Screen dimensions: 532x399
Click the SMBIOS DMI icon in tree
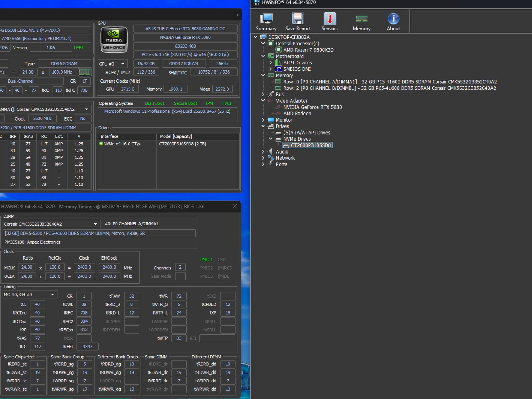tap(278, 69)
